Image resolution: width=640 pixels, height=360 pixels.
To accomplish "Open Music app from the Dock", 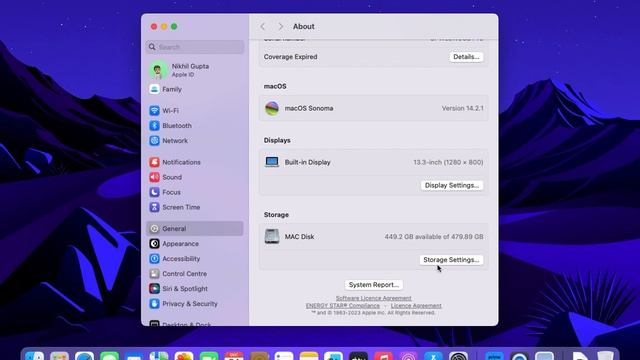I will pyautogui.click(x=383, y=356).
